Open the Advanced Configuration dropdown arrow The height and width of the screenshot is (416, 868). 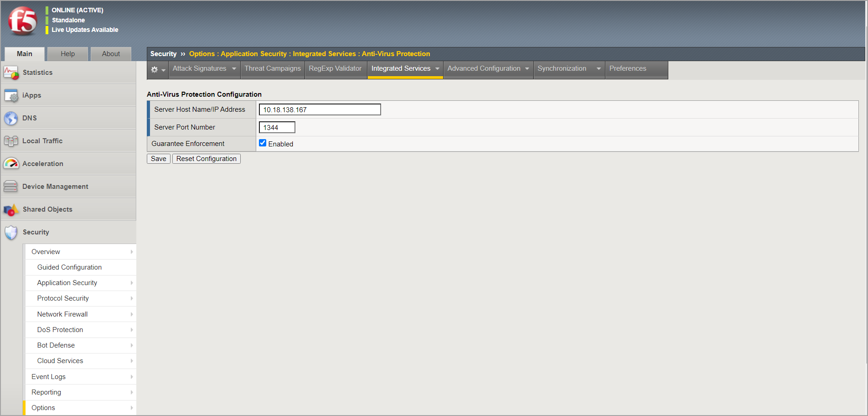[x=527, y=69]
